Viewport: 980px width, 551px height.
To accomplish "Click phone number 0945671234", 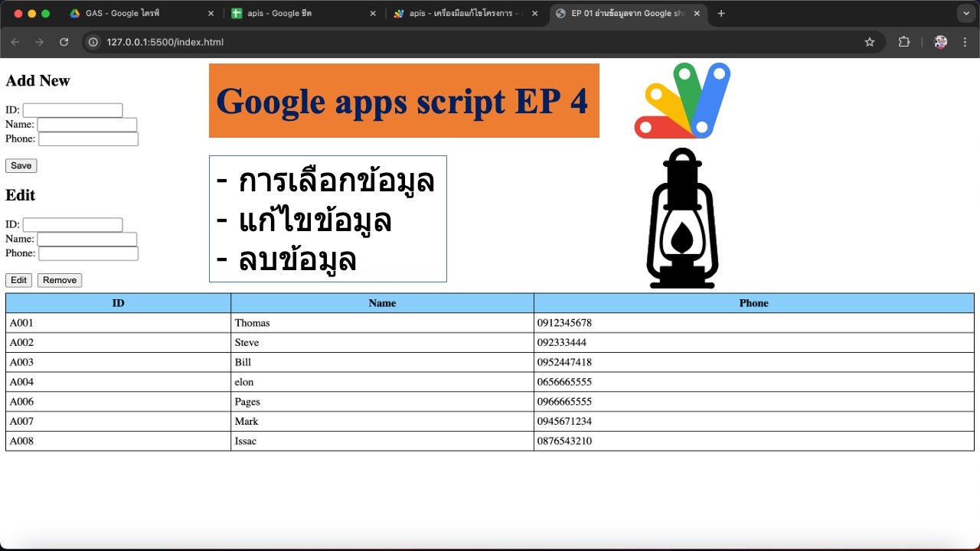I will tap(564, 422).
